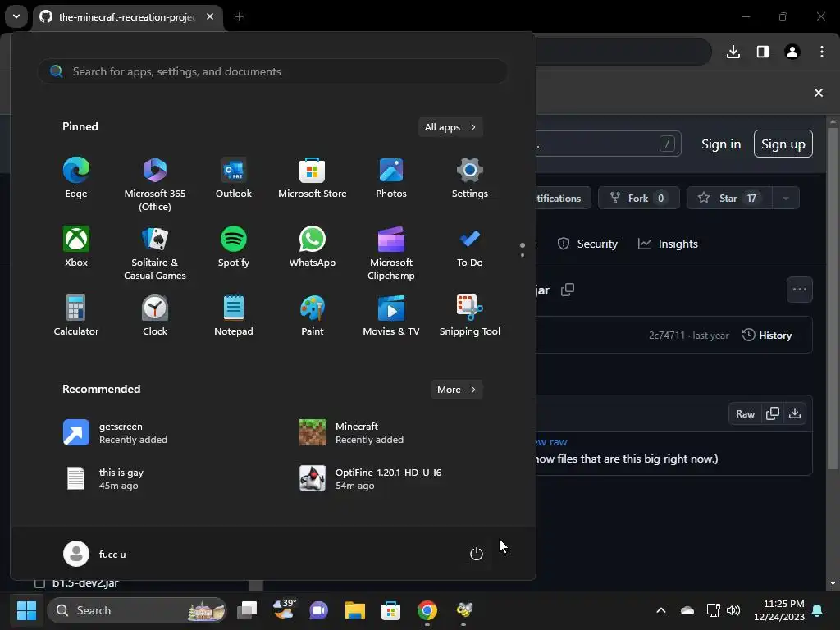Launch Spotify
840x630 pixels.
point(234,247)
